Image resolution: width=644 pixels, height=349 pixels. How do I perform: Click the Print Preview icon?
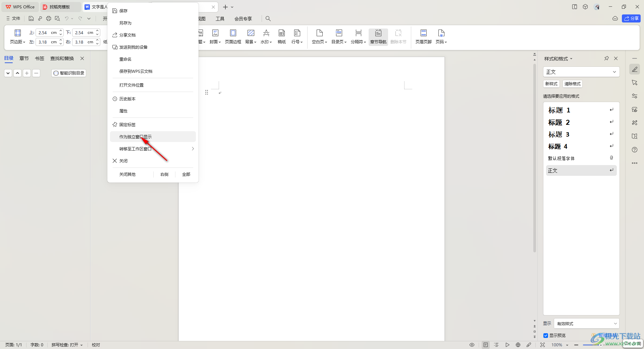pos(57,18)
